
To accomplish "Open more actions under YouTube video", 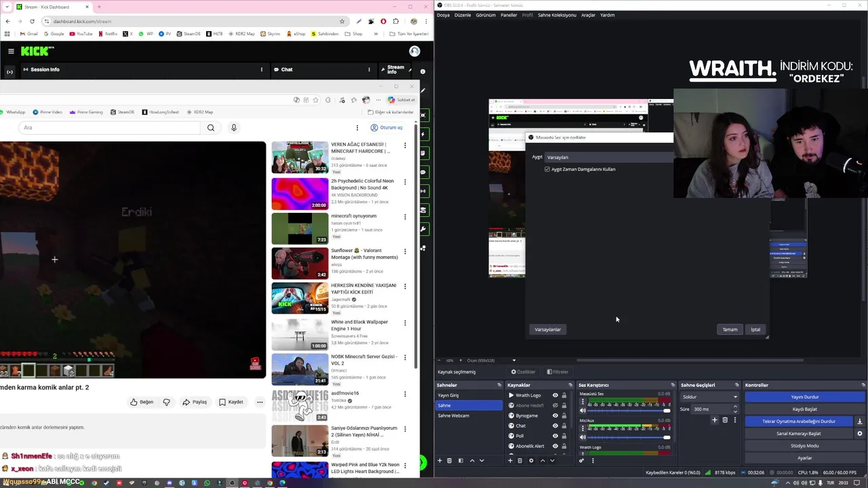I will point(260,402).
